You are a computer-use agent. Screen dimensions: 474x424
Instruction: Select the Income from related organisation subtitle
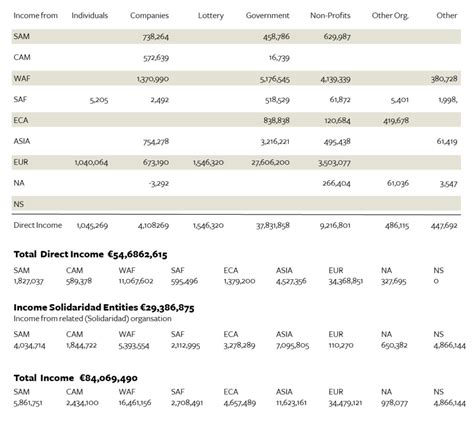pos(92,319)
